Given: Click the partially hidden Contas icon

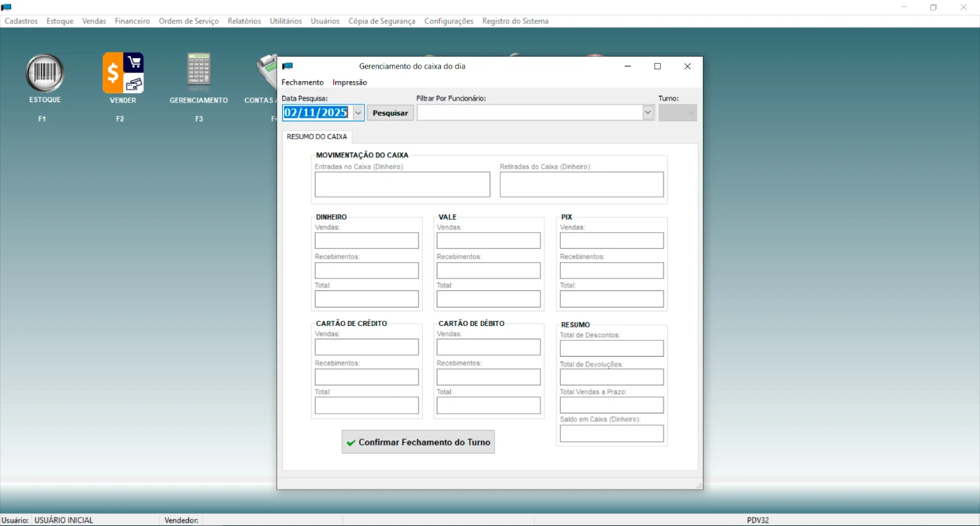Looking at the screenshot, I should tap(266, 73).
